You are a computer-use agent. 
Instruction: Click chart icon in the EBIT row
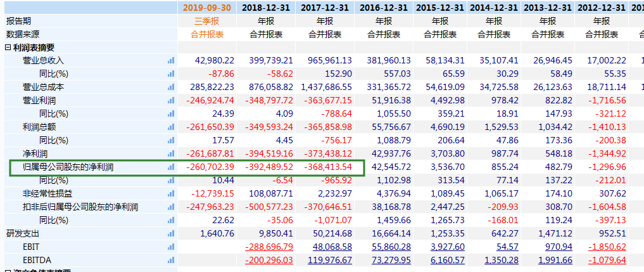tap(170, 247)
